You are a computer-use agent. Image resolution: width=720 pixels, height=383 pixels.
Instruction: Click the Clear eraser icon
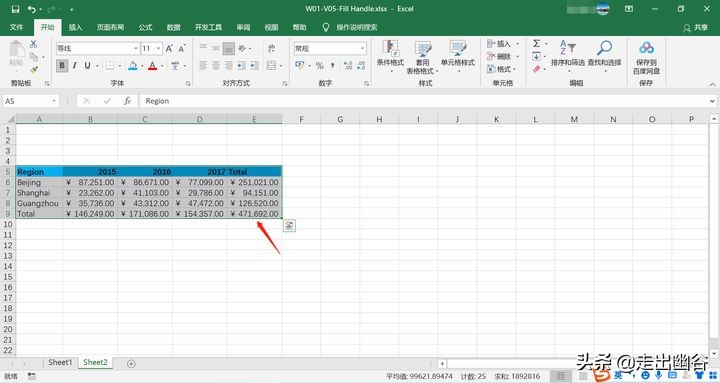(x=536, y=69)
